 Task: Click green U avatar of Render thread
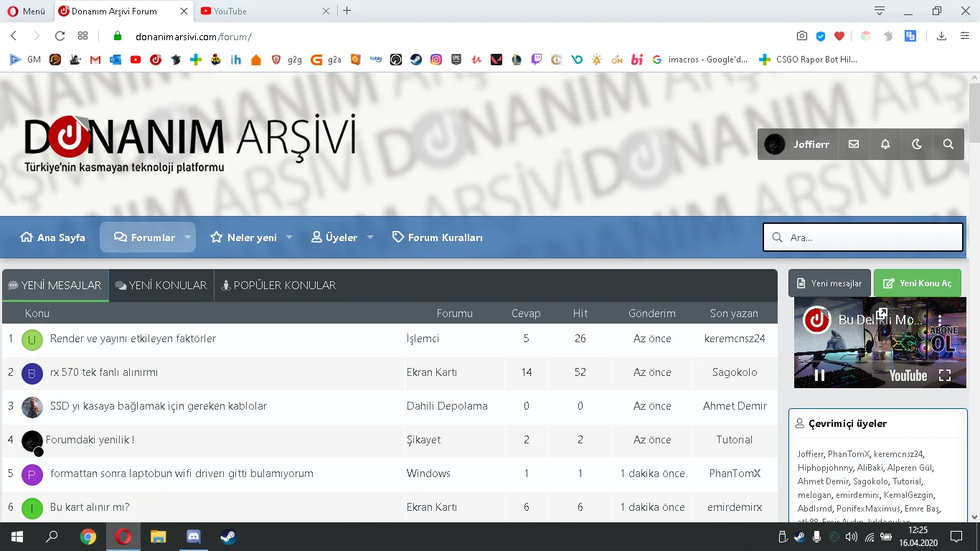click(x=32, y=340)
